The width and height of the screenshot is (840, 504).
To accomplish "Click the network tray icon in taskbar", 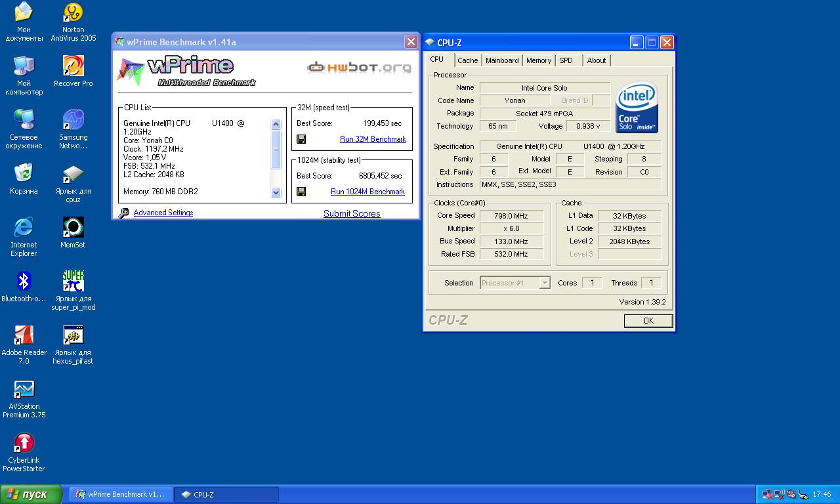I will coord(768,494).
